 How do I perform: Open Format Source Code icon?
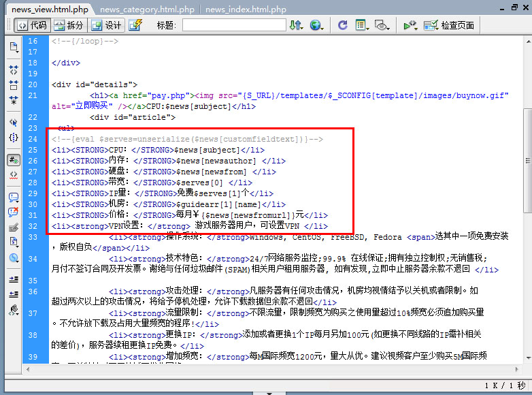click(x=14, y=310)
